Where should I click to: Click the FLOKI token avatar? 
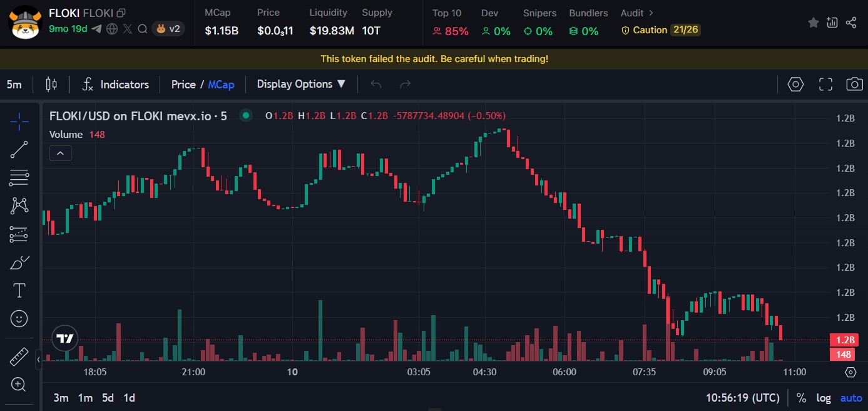point(24,23)
